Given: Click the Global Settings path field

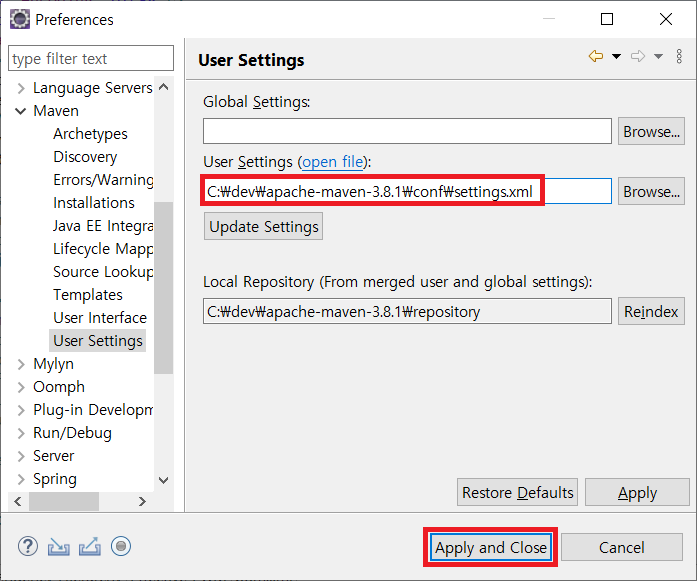Looking at the screenshot, I should coord(407,131).
